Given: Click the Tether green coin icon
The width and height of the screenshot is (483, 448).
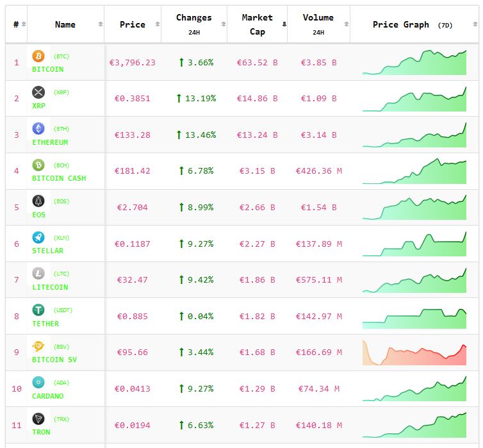Looking at the screenshot, I should coord(38,310).
